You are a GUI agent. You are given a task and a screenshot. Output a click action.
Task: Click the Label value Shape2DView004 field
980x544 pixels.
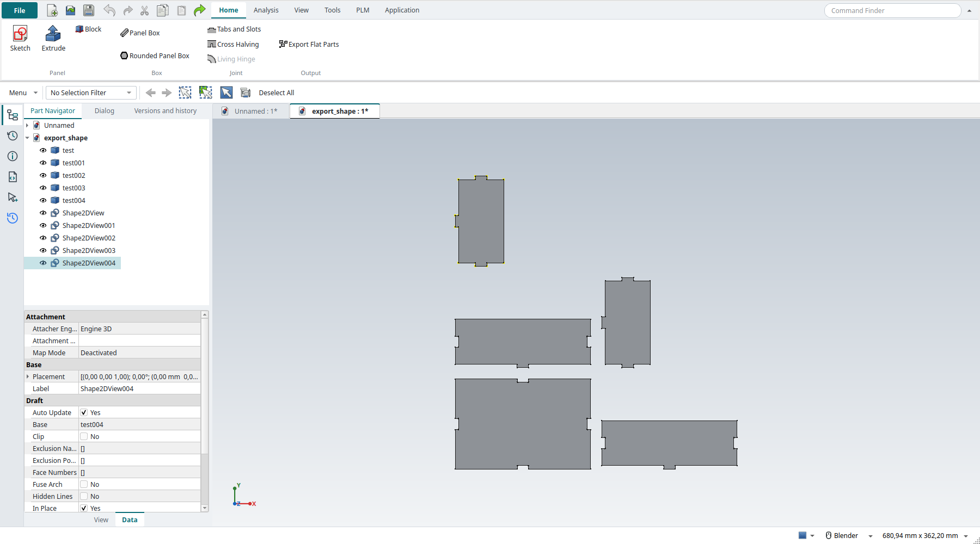(139, 388)
